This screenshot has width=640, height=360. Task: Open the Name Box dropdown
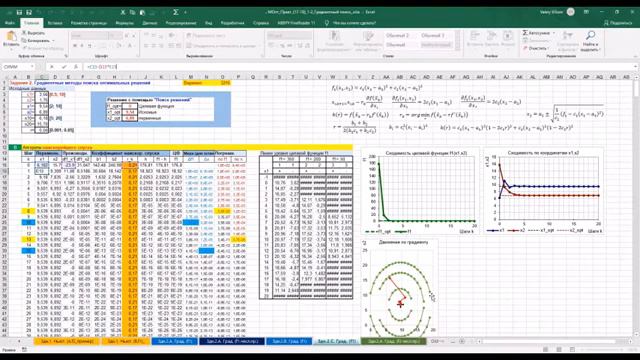(32, 67)
